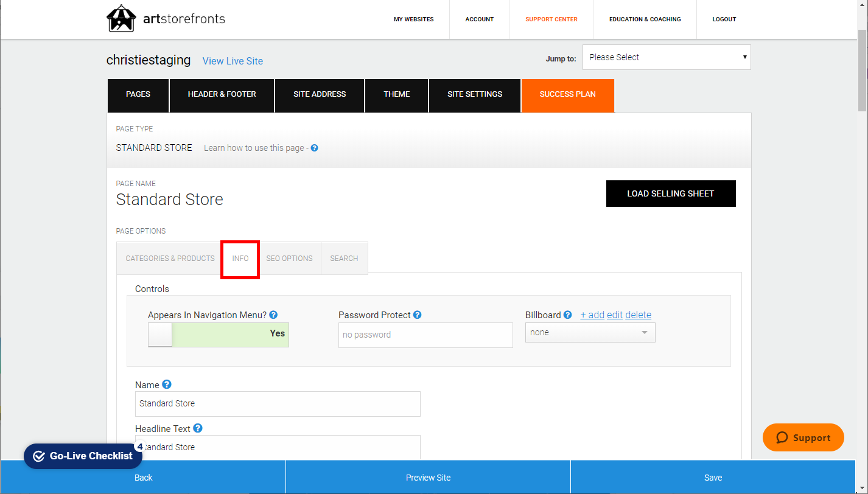Open MY WEBSITES menu item
The width and height of the screenshot is (868, 494).
pyautogui.click(x=414, y=19)
